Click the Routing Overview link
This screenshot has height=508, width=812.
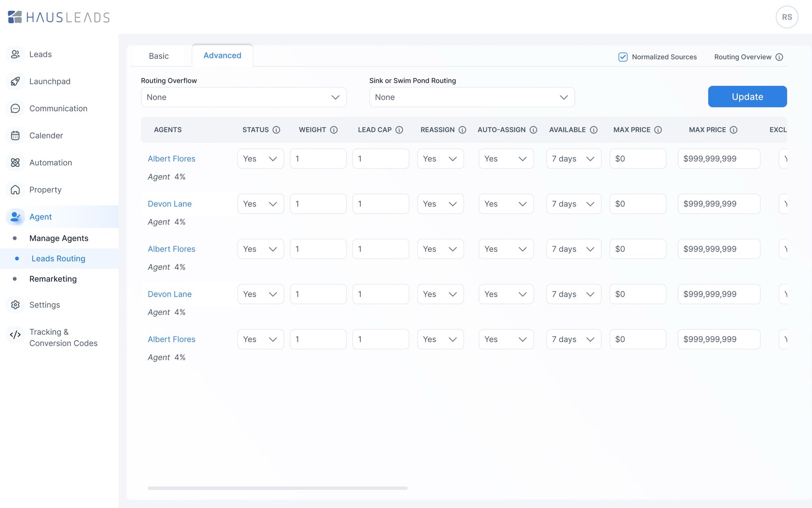(x=743, y=57)
